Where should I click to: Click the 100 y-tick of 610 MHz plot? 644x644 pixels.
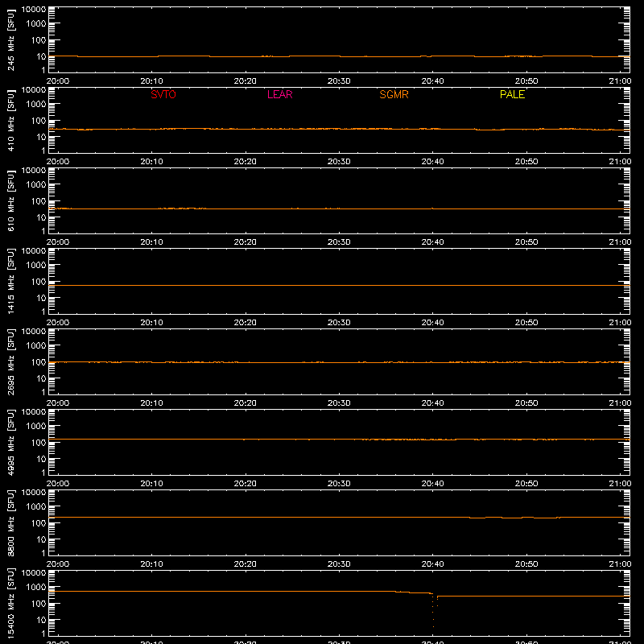39,201
